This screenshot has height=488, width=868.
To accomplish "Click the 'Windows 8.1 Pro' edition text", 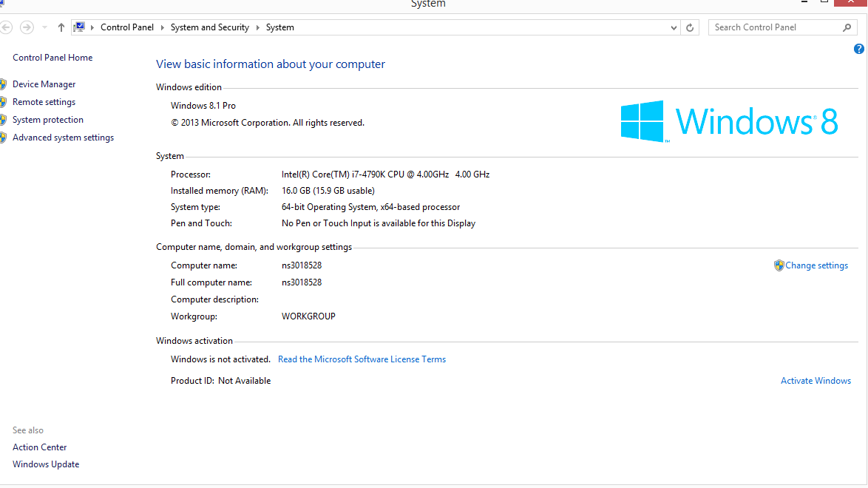I will pos(203,105).
